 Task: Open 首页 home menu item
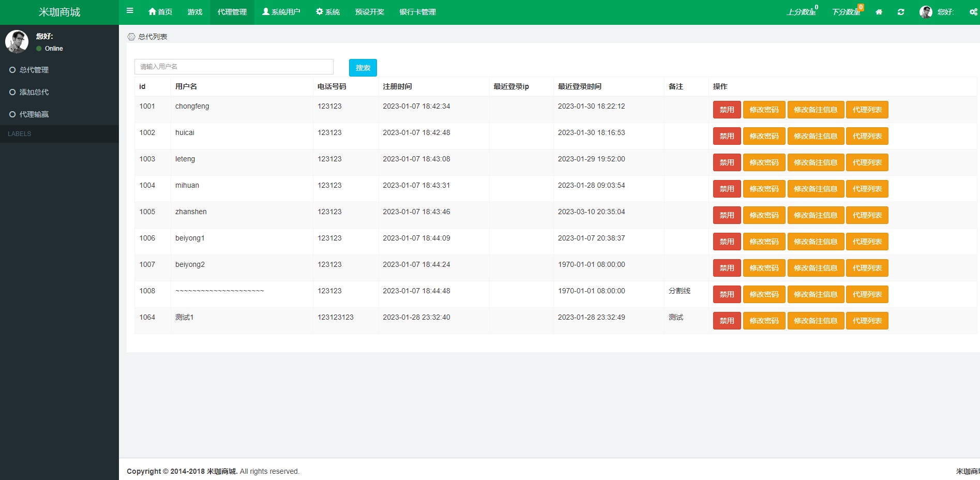[x=160, y=12]
